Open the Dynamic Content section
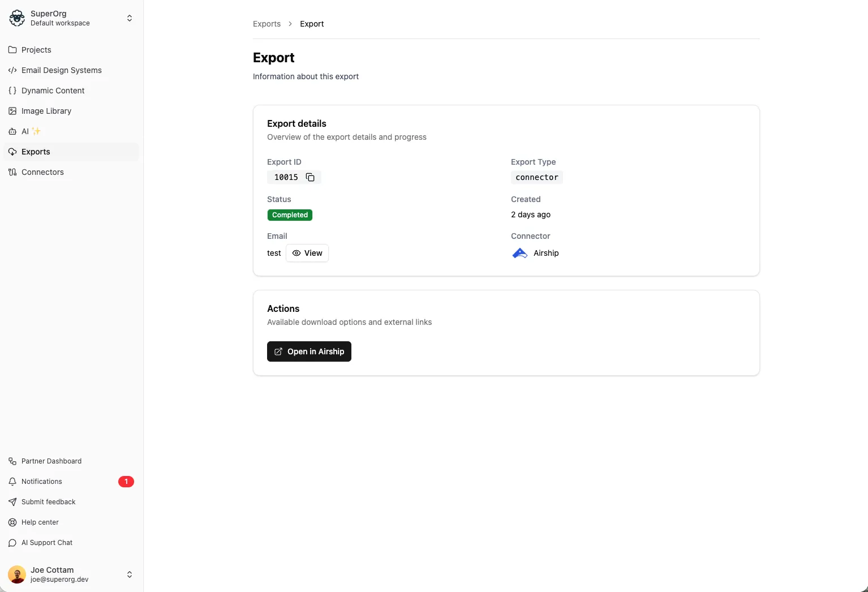Screen dimensions: 868x592 (x=53, y=91)
